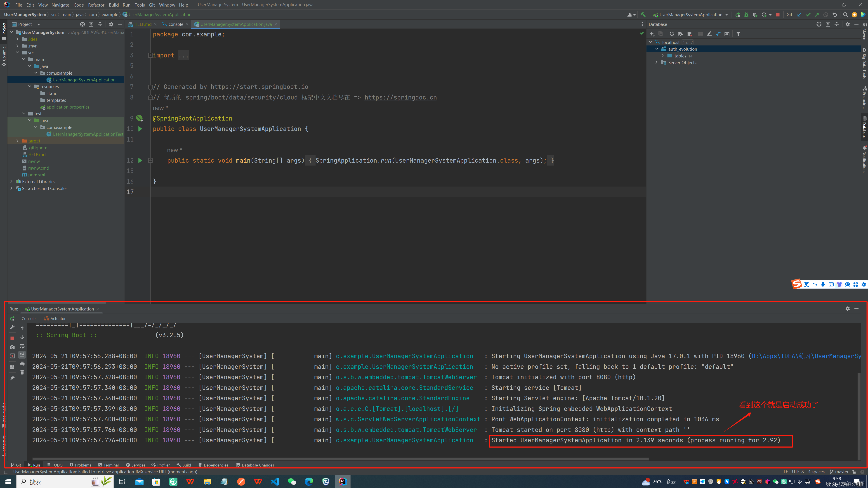
Task: Toggle the Project tool window stripe
Action: (x=4, y=32)
